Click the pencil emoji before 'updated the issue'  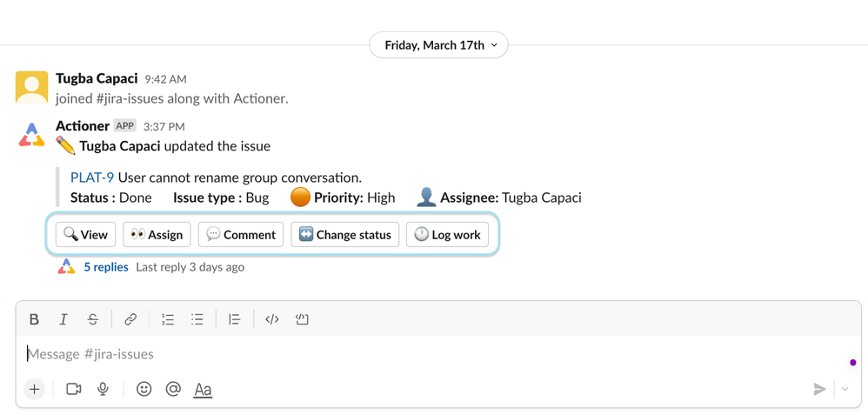click(x=65, y=146)
